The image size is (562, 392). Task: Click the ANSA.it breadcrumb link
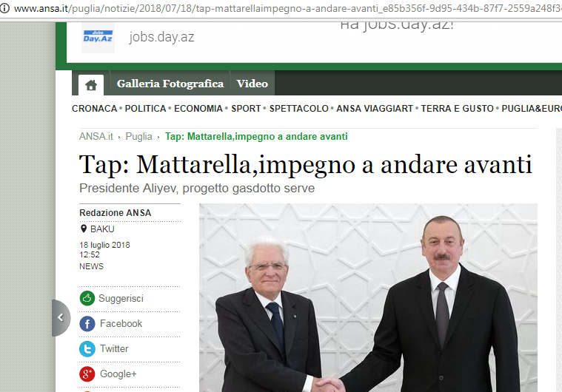pyautogui.click(x=96, y=136)
